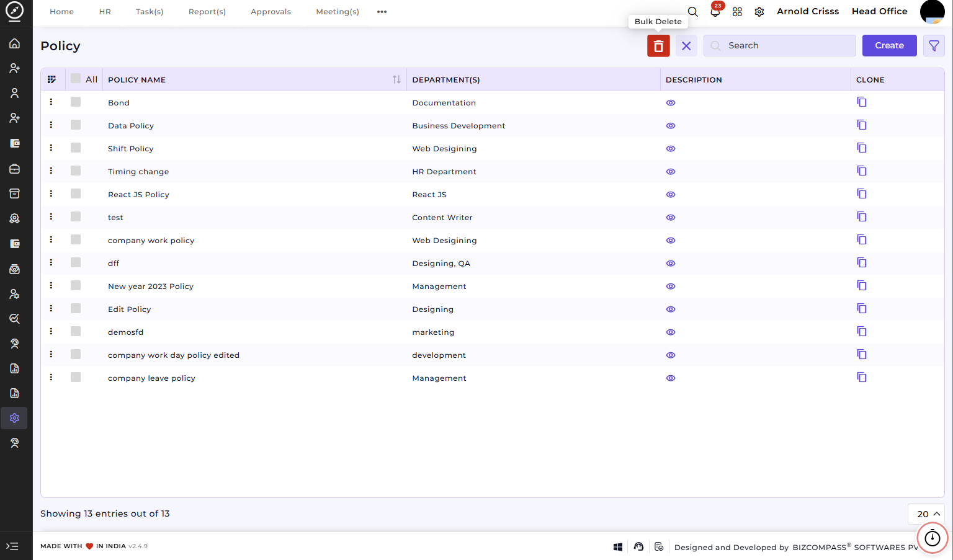Open row menu for New year 2023 Policy
The image size is (953, 560).
(x=51, y=285)
